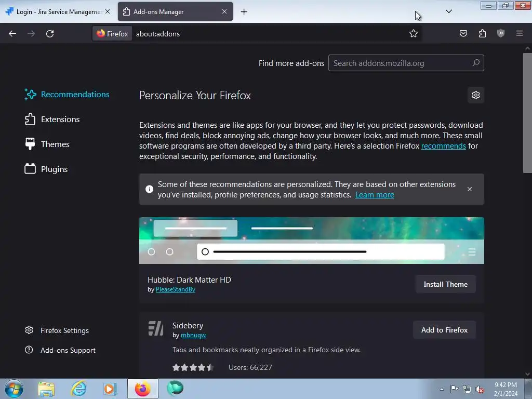Open the Action Center flag icon

[454, 389]
